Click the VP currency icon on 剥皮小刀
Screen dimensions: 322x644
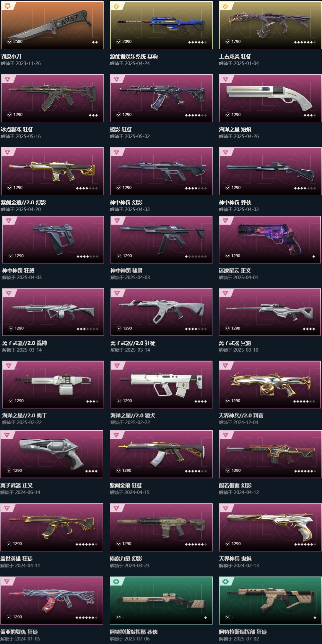coord(10,42)
